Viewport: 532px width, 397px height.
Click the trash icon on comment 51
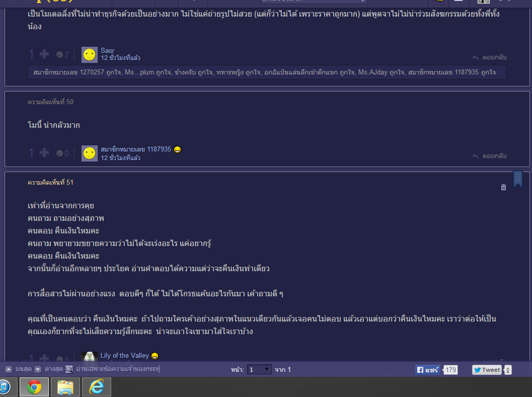pyautogui.click(x=503, y=187)
